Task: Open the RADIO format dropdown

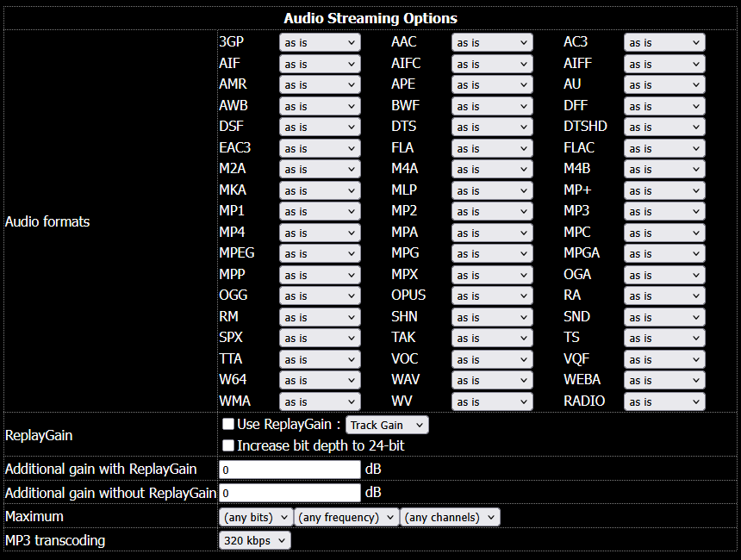Action: point(664,401)
